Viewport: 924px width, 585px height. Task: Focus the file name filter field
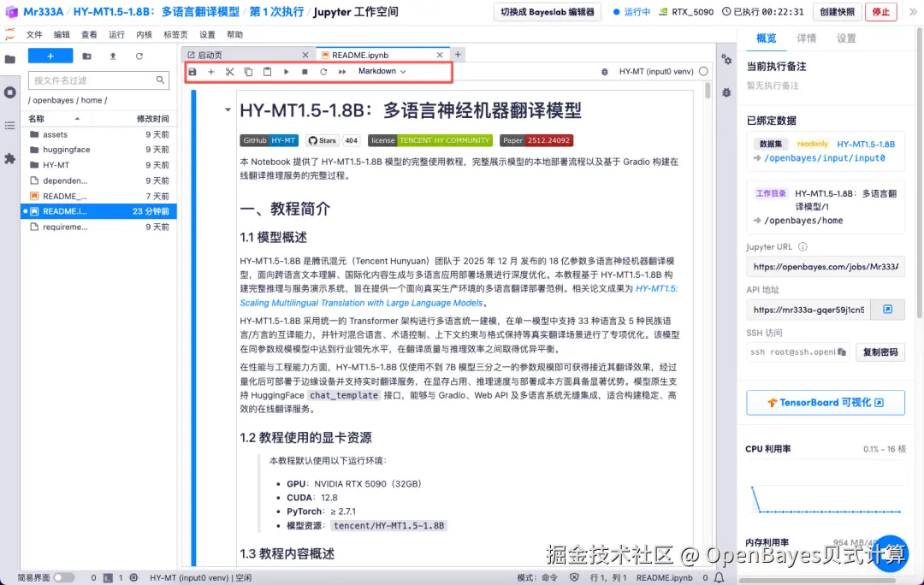[98, 80]
